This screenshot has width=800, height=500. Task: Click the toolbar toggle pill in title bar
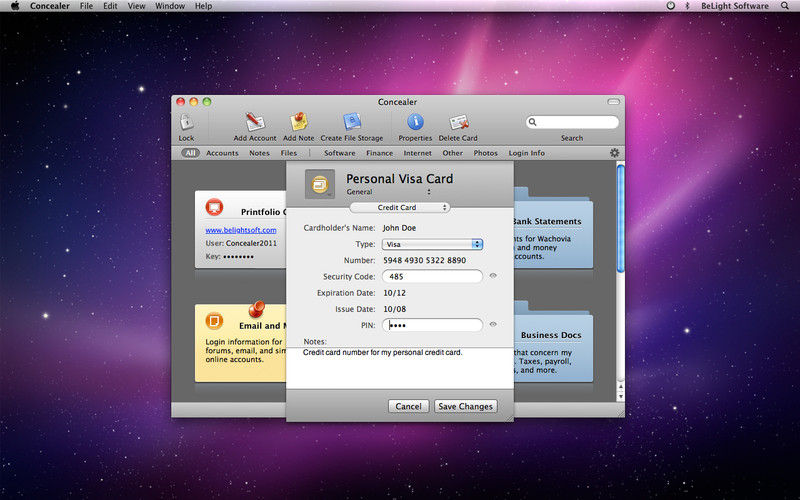pyautogui.click(x=613, y=102)
